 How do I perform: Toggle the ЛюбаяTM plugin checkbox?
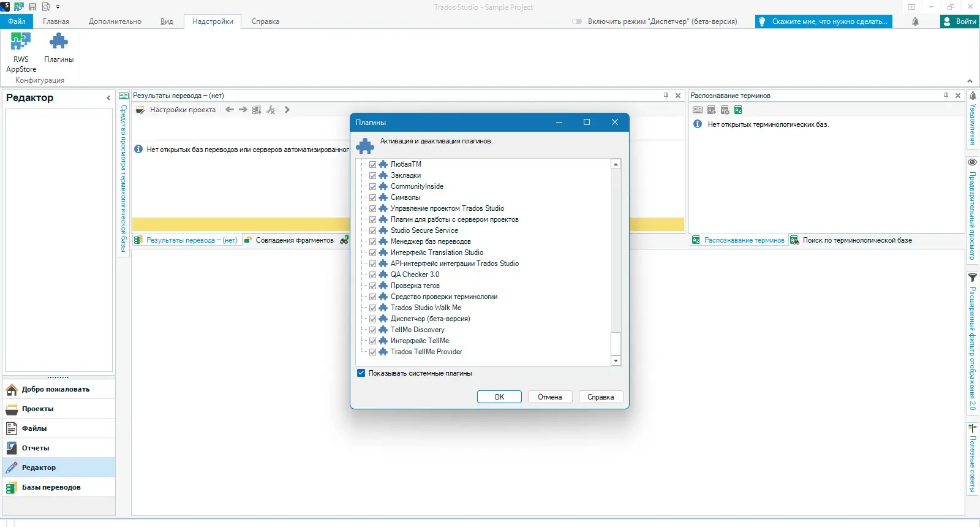click(x=372, y=164)
